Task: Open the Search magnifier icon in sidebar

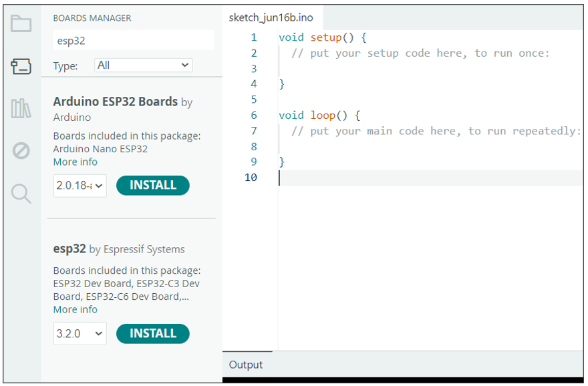Action: pos(21,194)
